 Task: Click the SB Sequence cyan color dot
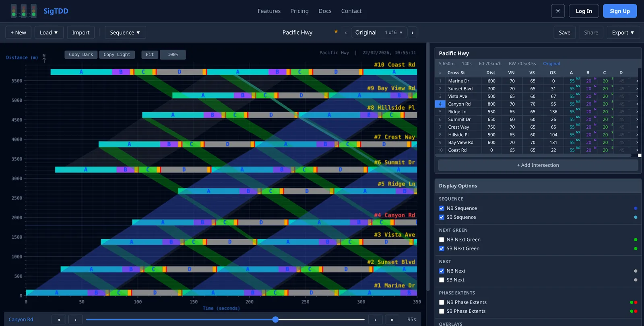(636, 217)
